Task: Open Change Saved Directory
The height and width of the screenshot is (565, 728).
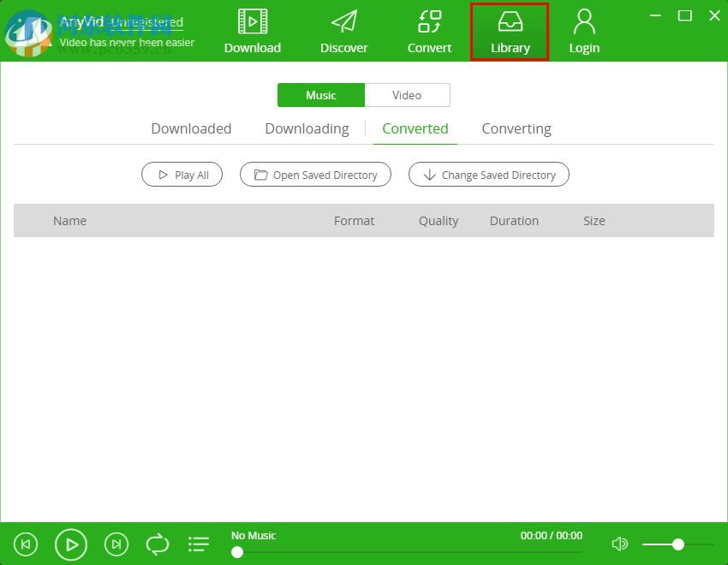Action: 488,175
